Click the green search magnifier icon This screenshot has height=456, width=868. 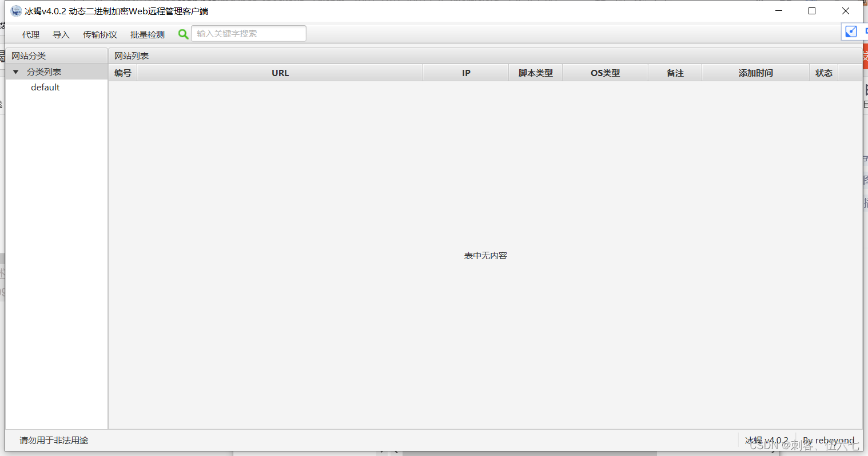tap(183, 34)
